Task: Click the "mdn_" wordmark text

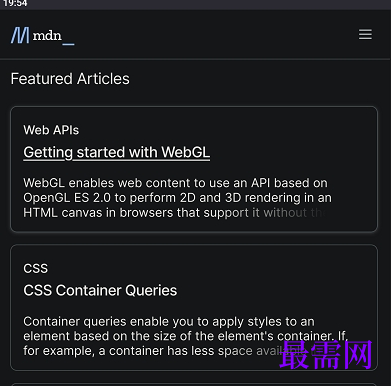Action: [x=53, y=36]
